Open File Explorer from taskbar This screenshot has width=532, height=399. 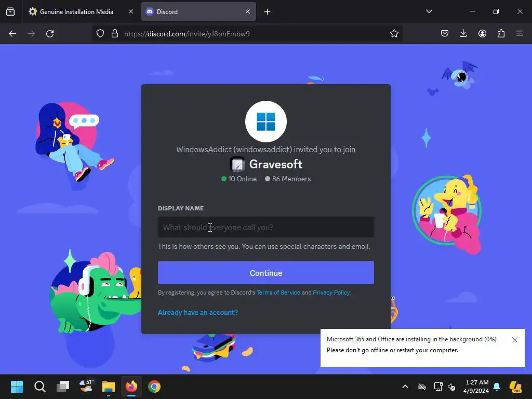tap(109, 387)
